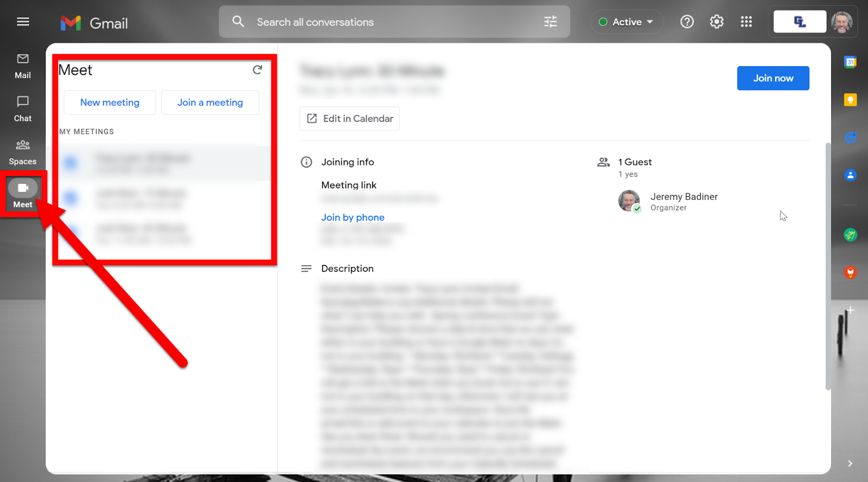Screen dimensions: 868x482
Task: Click the Joining info icon
Action: (x=307, y=162)
